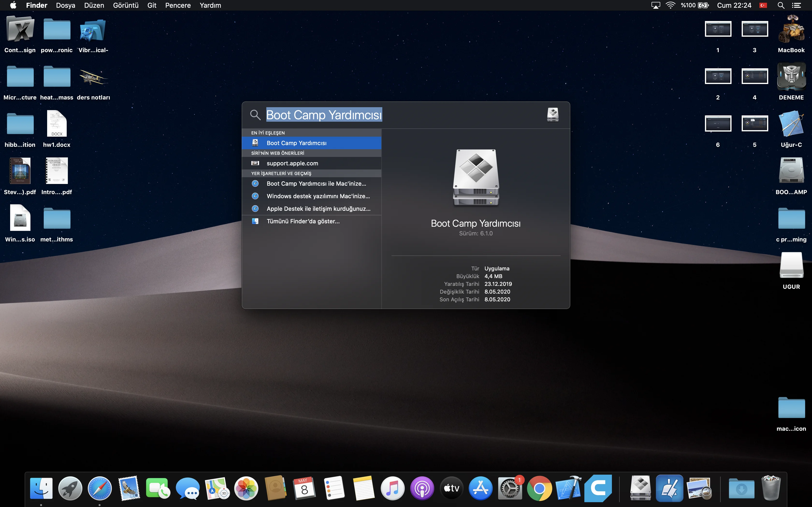
Task: Open Podcasts app in Dock
Action: click(x=422, y=488)
